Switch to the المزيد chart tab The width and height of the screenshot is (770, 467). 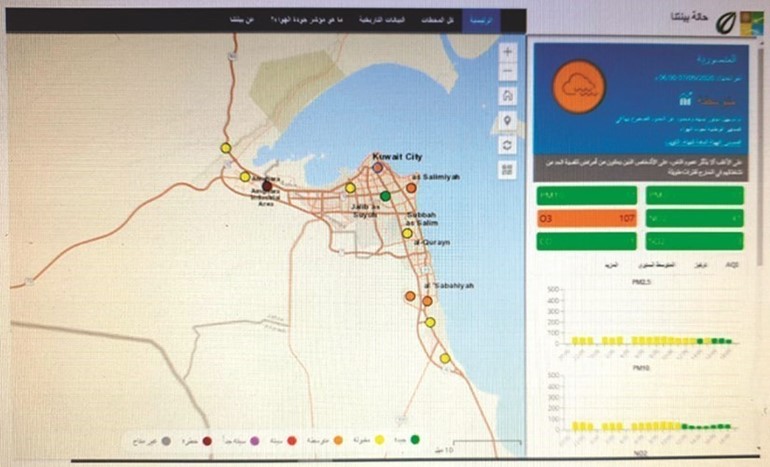(x=611, y=265)
